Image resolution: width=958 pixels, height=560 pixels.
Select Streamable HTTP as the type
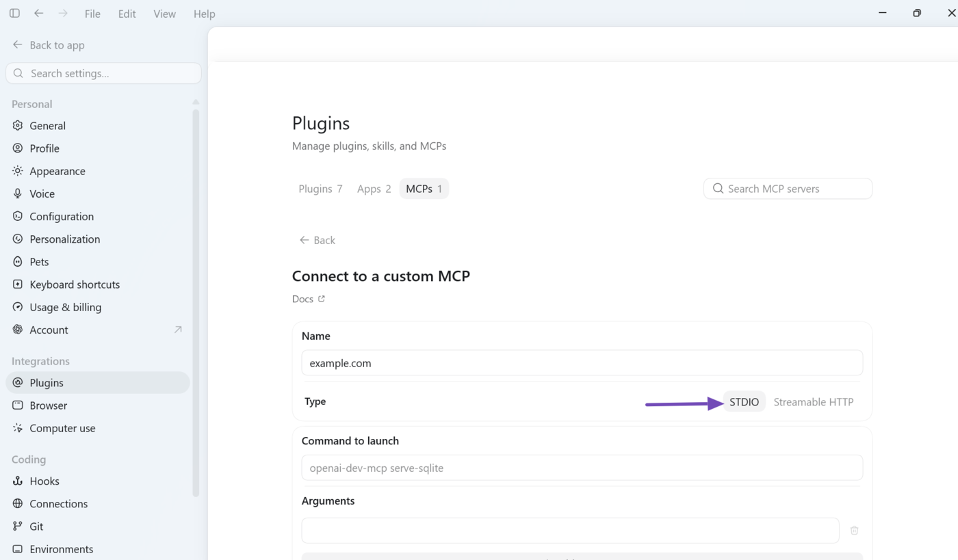(814, 402)
